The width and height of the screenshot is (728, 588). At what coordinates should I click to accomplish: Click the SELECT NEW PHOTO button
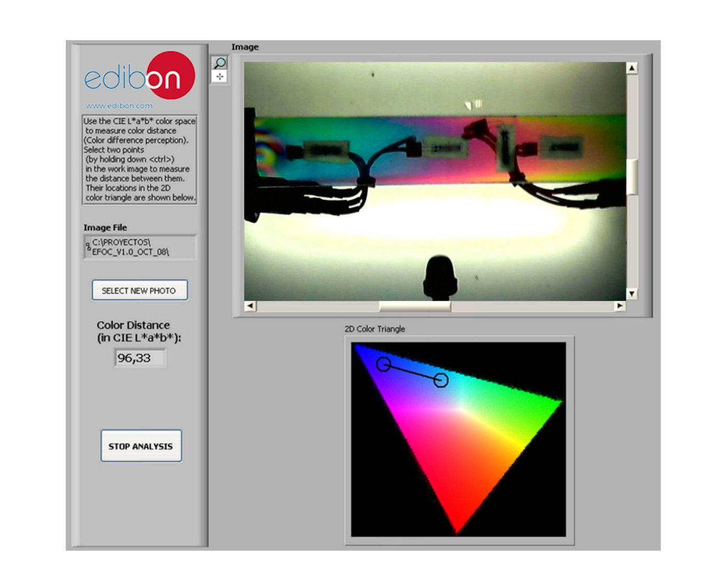(140, 291)
